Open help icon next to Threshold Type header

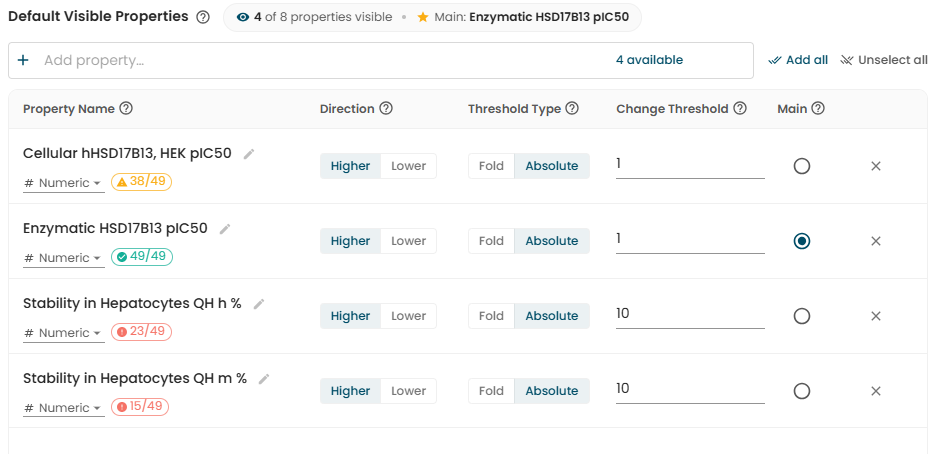[x=573, y=109]
